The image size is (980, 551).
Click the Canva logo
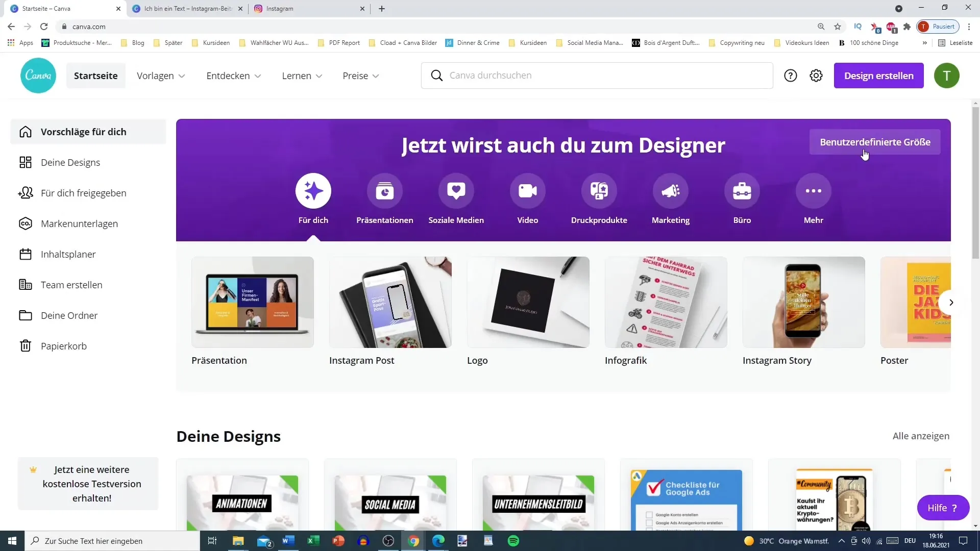(x=38, y=76)
